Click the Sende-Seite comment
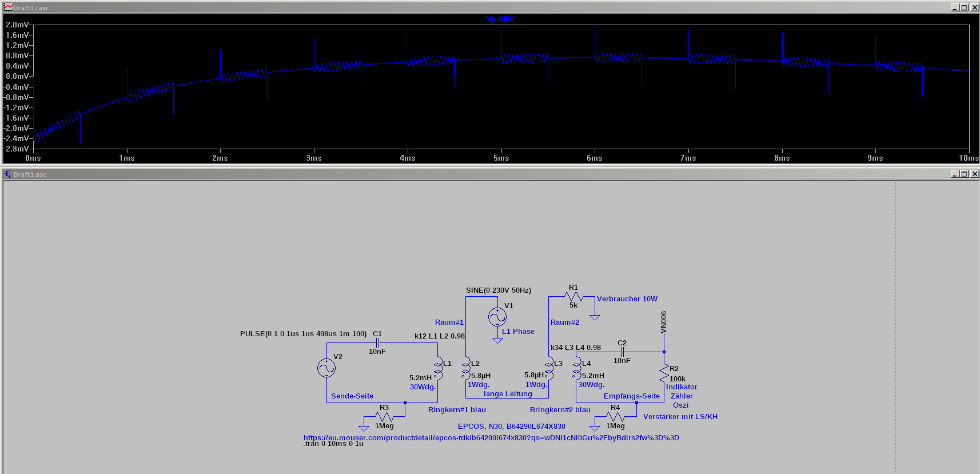The height and width of the screenshot is (474, 980). [x=352, y=396]
